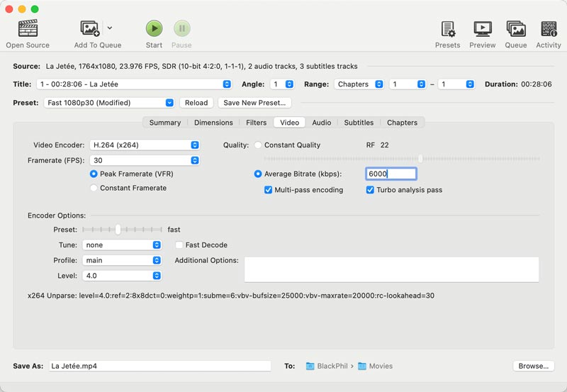This screenshot has height=392, width=567.
Task: Open the Preview window icon
Action: tap(482, 28)
